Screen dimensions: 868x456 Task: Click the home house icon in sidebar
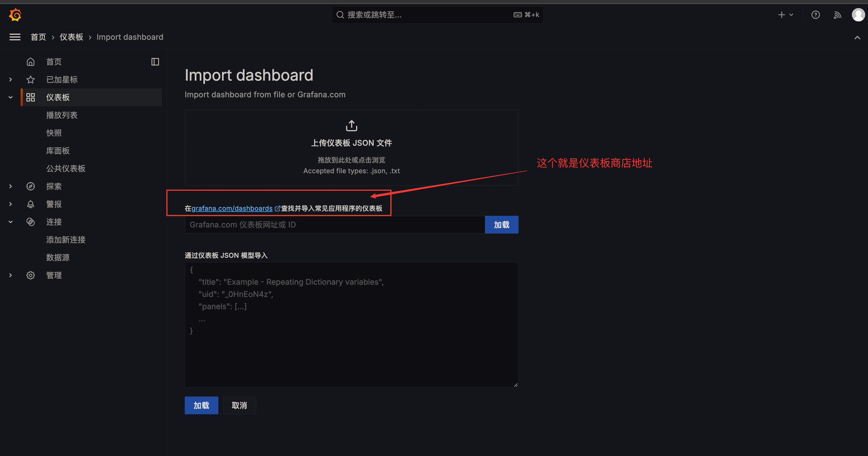tap(31, 62)
